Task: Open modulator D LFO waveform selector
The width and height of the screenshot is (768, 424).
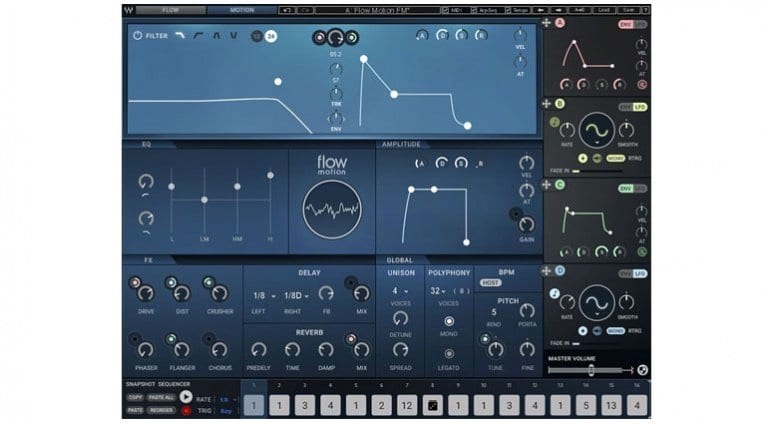Action: pyautogui.click(x=597, y=303)
